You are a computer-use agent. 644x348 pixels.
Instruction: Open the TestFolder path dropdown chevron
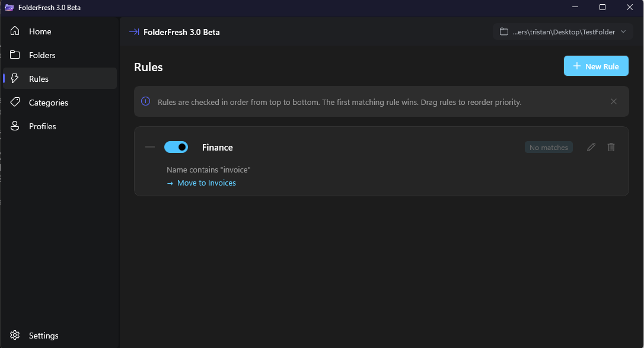tap(623, 31)
